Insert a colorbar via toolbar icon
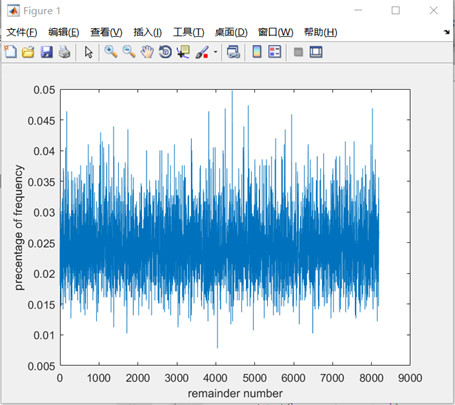Viewport: 455px width, 405px height. tap(257, 52)
